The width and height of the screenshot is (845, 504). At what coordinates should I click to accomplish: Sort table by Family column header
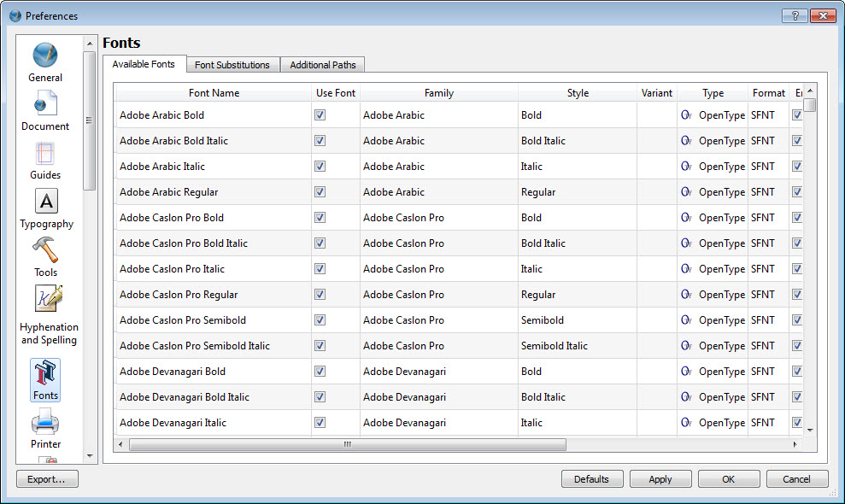[x=438, y=93]
